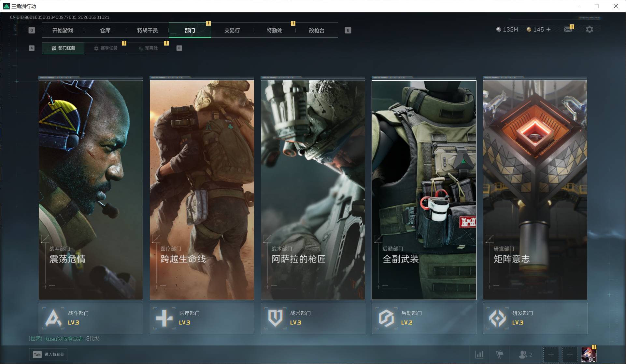The width and height of the screenshot is (626, 364).
Task: Click the statistics bar chart icon
Action: (x=479, y=354)
